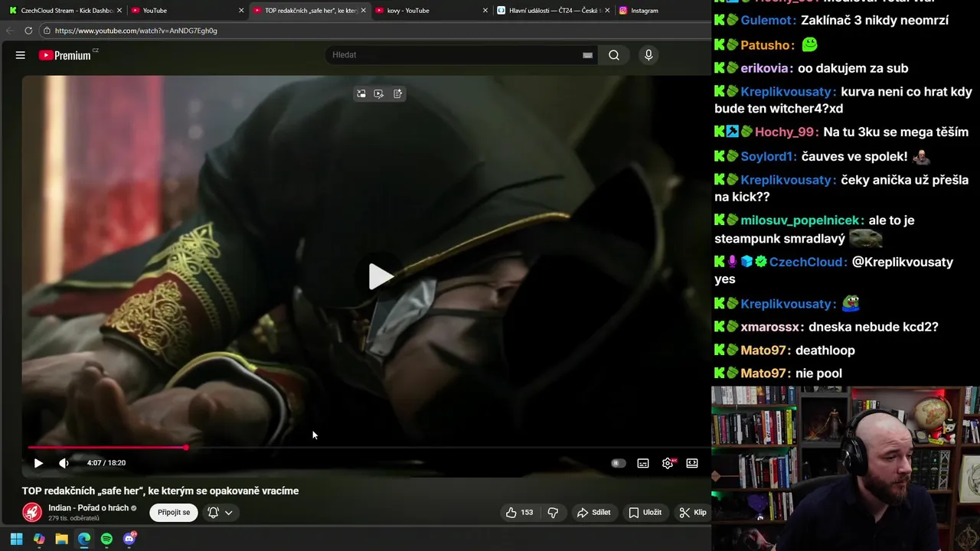Screen dimensions: 980x551
Task: Play video with the large center play button
Action: [381, 276]
